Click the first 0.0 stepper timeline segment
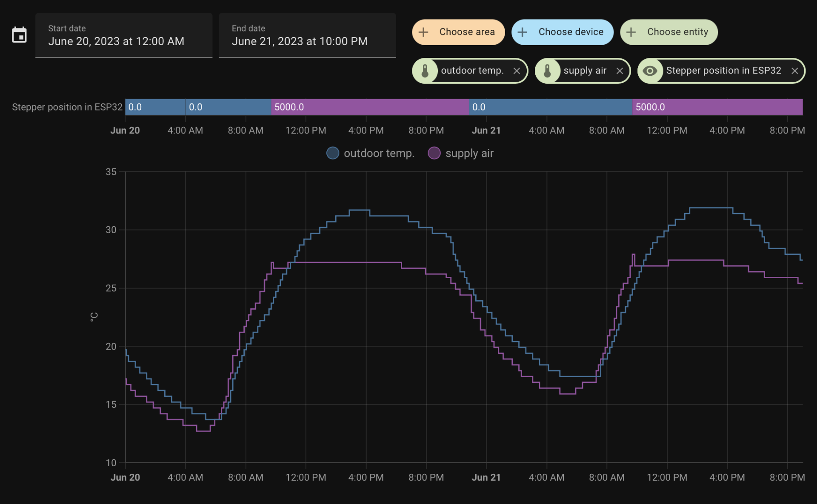The width and height of the screenshot is (817, 504). [155, 107]
